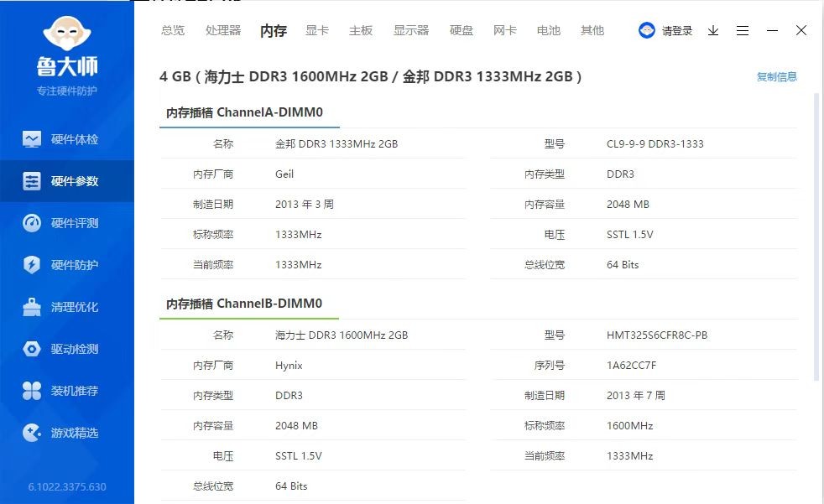Click the value 海力士 DDR3 1600MHz 2GB
824x504 pixels.
click(342, 335)
